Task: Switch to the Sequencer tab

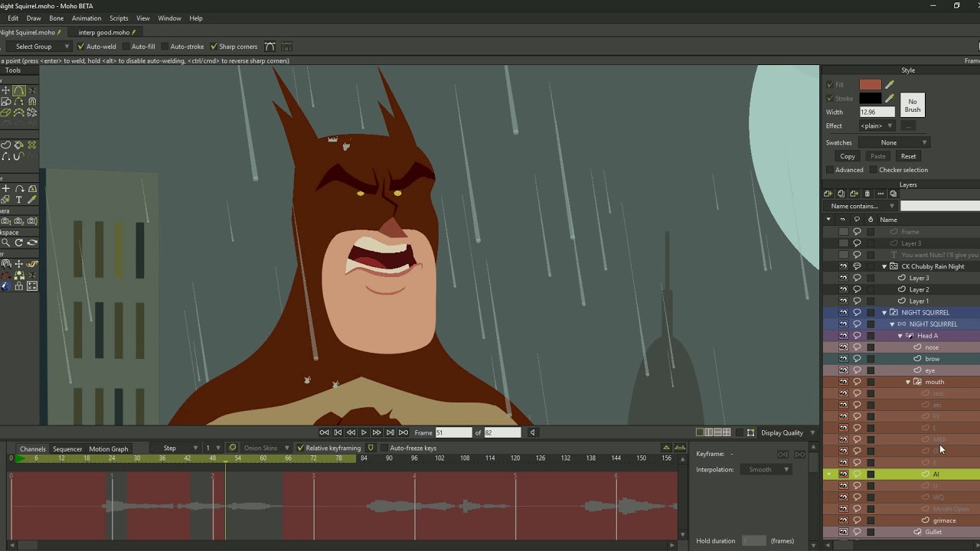Action: coord(67,448)
